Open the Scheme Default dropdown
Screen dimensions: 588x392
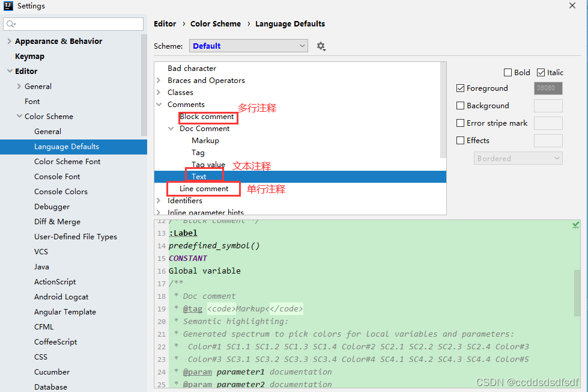(249, 46)
